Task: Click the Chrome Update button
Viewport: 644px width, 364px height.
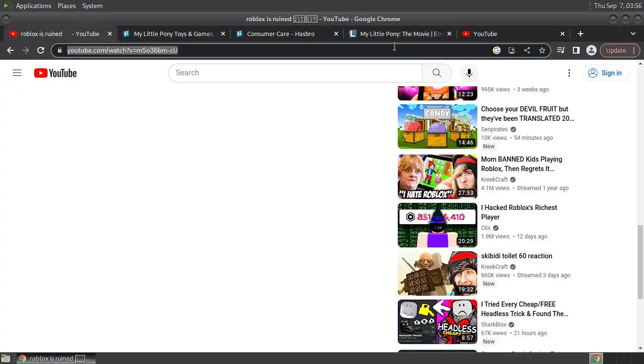Action: tap(620, 50)
